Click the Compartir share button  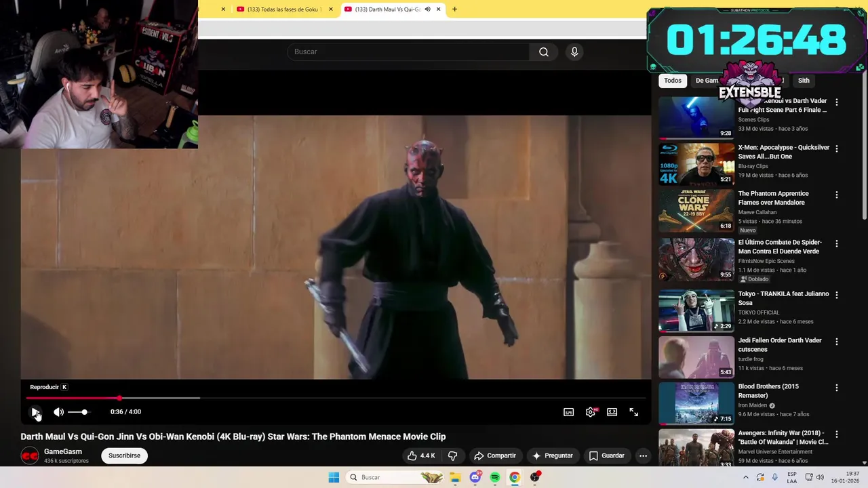495,455
